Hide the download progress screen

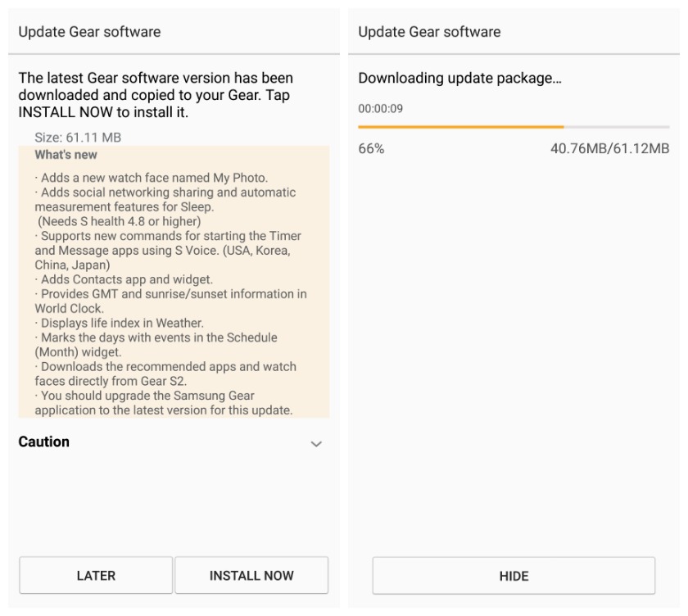coord(514,575)
